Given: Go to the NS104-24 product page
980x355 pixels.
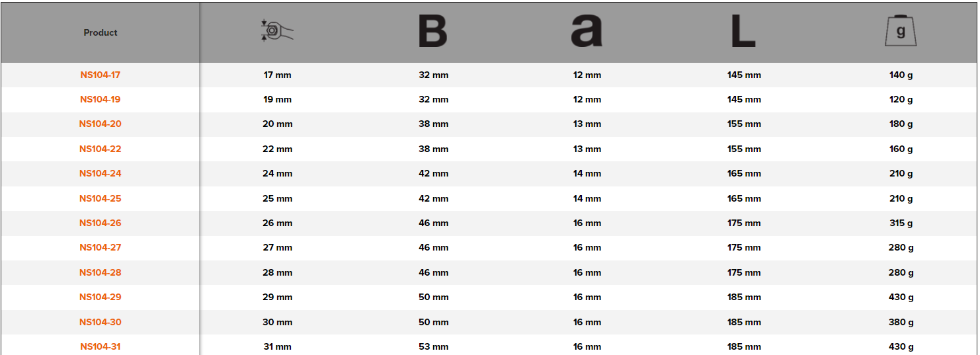Looking at the screenshot, I should pyautogui.click(x=101, y=173).
